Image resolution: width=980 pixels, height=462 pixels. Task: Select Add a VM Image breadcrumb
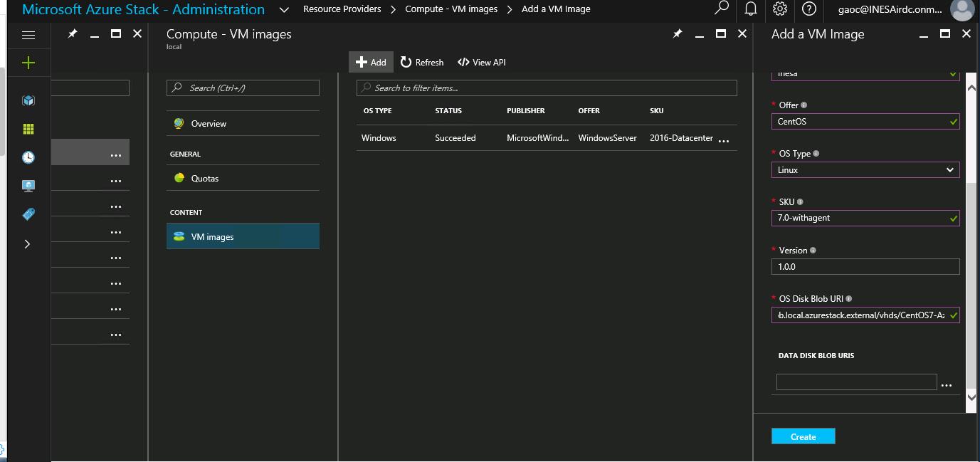556,9
